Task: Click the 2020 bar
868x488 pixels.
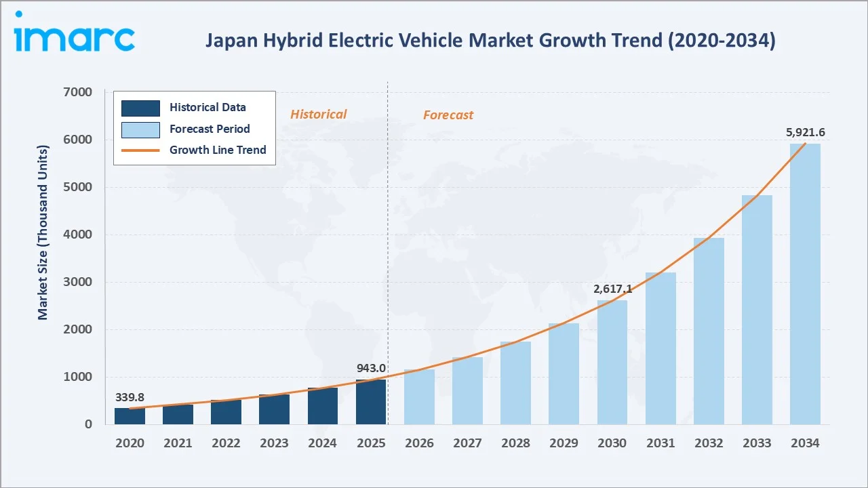Action: click(x=130, y=416)
